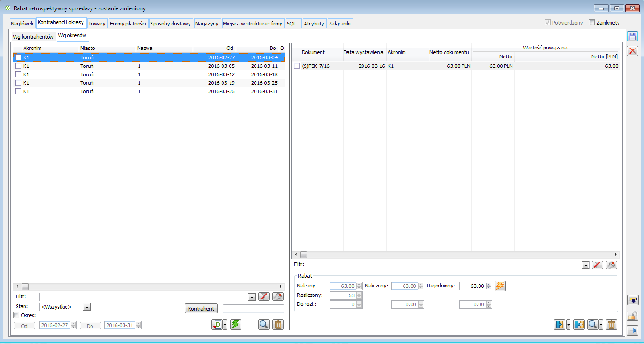Open dropdown arrow next to right magnifier icon
644x344 pixels.
click(601, 325)
